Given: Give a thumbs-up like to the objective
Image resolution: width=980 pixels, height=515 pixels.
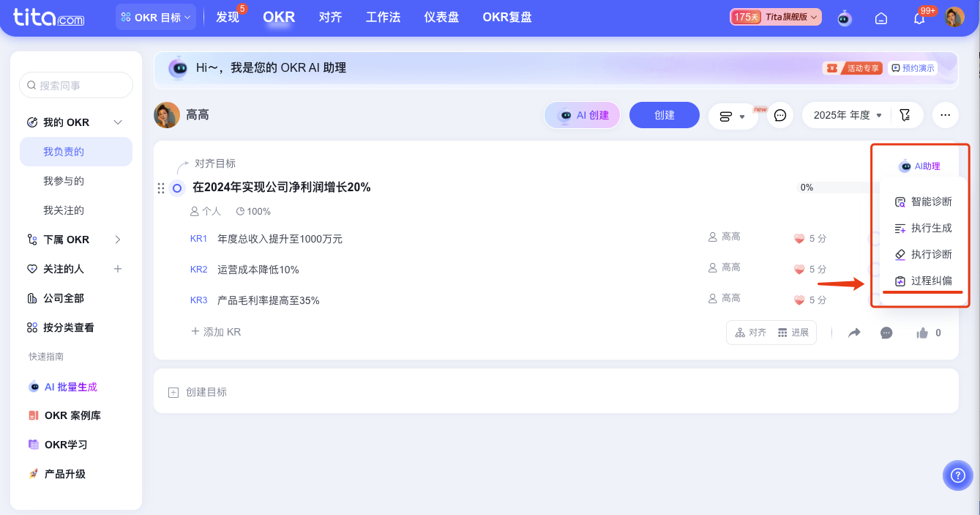Looking at the screenshot, I should (924, 333).
